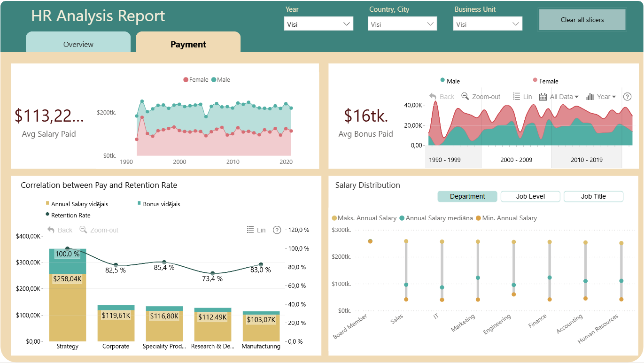The height and width of the screenshot is (363, 644).
Task: Click the Manufacturing bar labeled $103,07K
Action: click(261, 328)
